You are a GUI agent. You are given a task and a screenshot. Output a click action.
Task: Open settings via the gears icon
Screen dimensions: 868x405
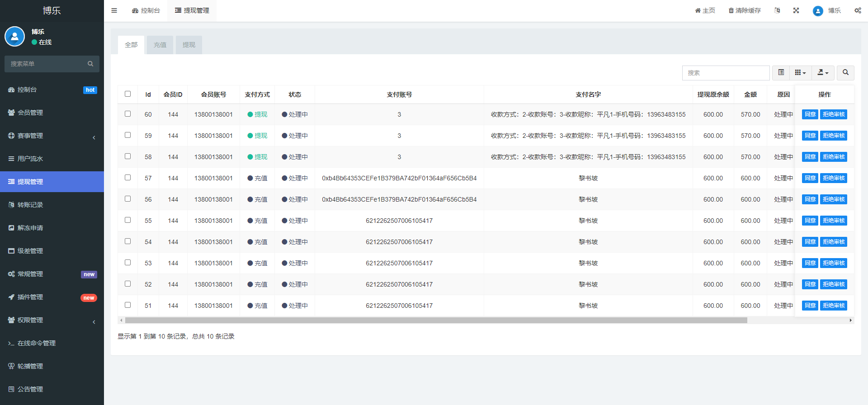coord(858,10)
